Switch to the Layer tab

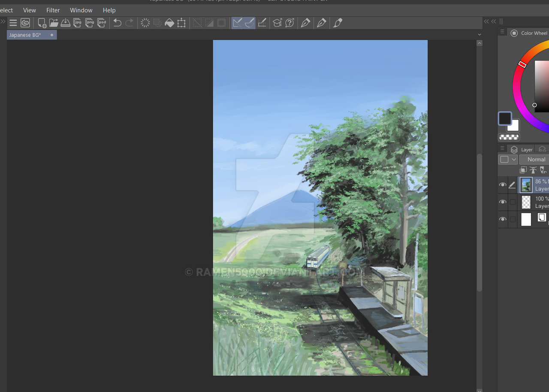[521, 149]
